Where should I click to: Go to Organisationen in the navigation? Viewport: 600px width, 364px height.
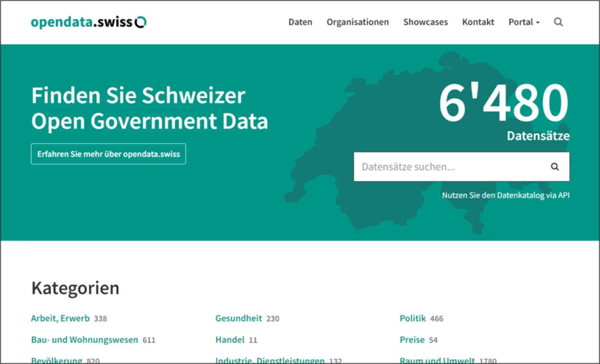pos(357,22)
